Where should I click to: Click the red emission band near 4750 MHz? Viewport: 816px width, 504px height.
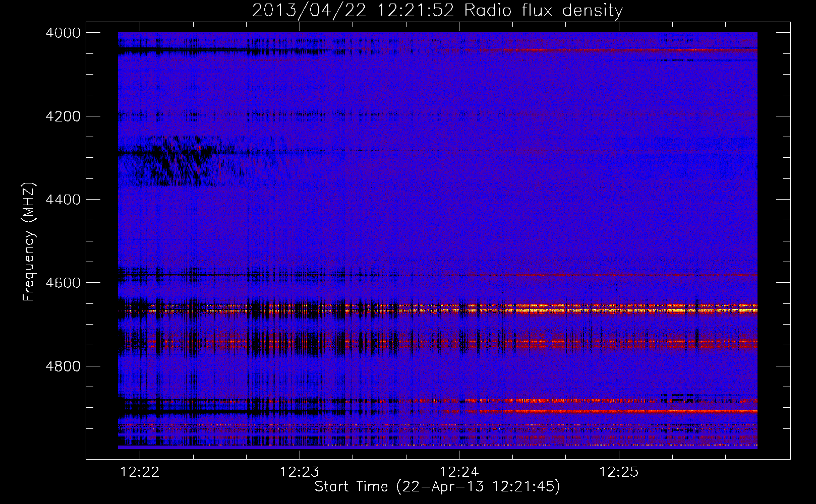click(x=438, y=344)
